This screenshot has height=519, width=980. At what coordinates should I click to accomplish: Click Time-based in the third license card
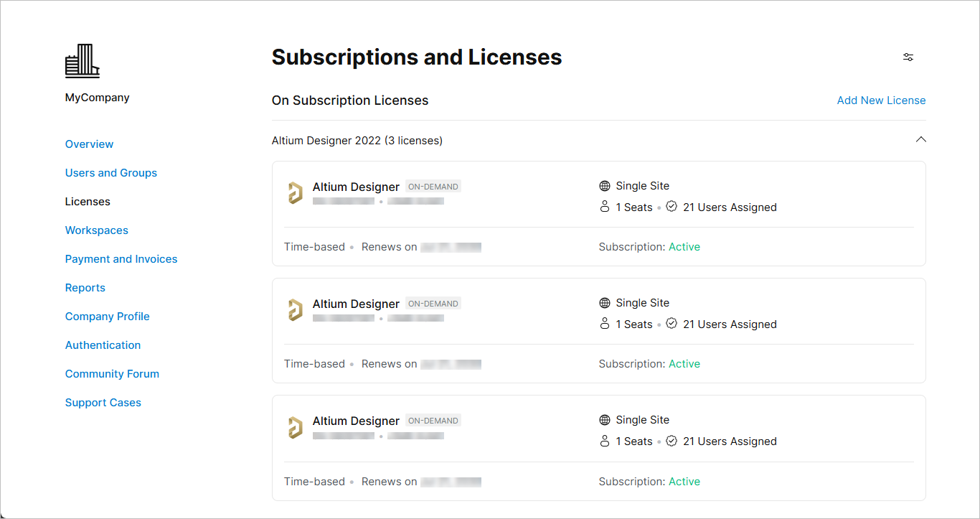coord(314,482)
